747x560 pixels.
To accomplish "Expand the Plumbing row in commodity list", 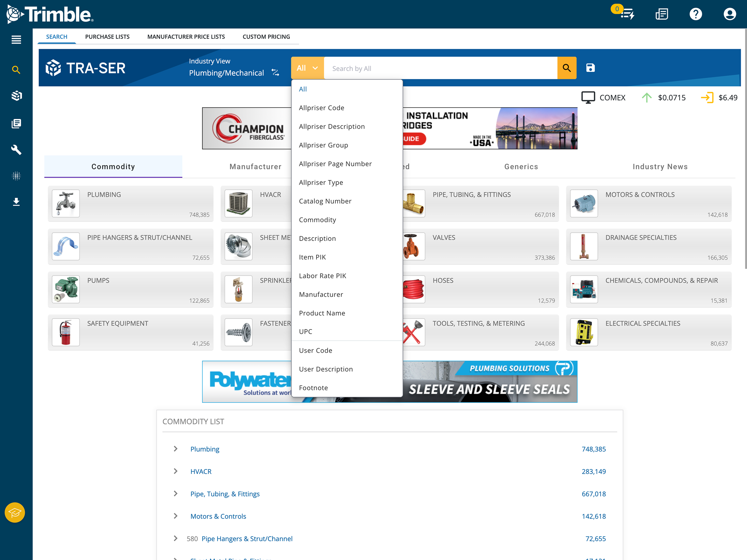I will [176, 449].
